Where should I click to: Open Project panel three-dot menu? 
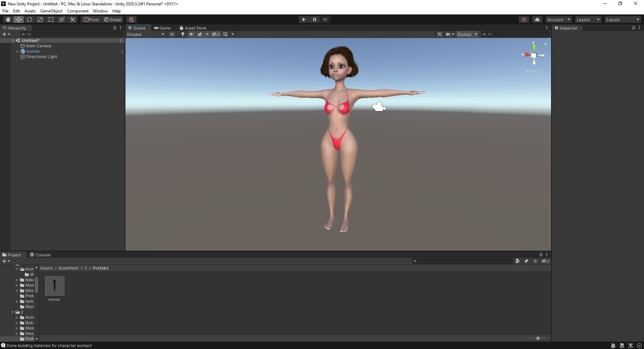point(546,255)
